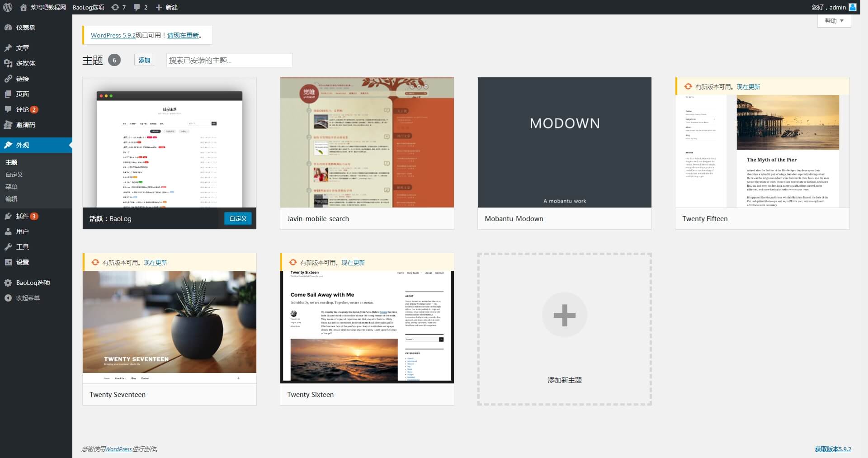This screenshot has height=458, width=868.
Task: Click the 请现在更新 link
Action: 183,35
